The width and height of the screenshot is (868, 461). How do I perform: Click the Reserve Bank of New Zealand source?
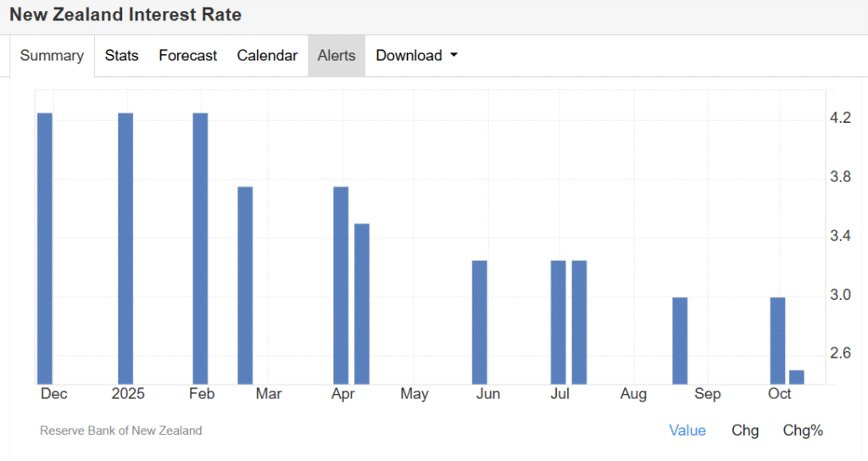[121, 430]
